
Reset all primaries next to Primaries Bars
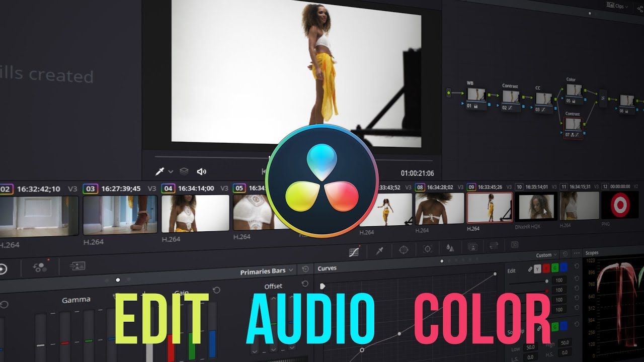click(305, 269)
